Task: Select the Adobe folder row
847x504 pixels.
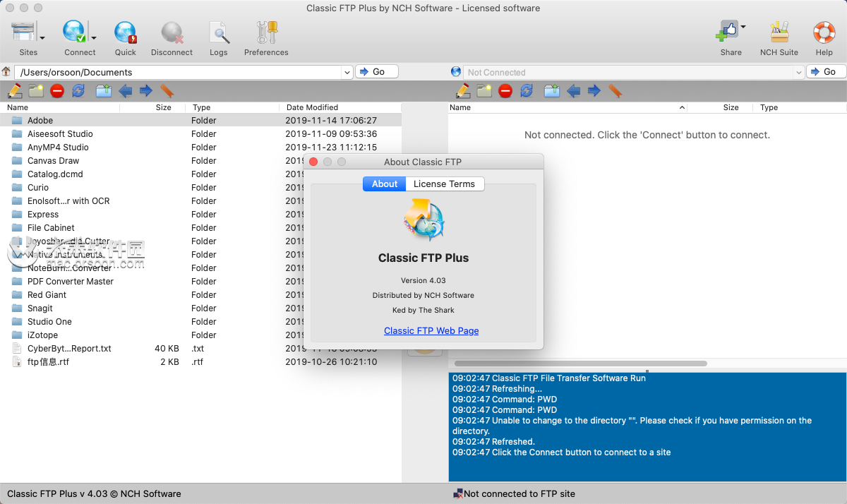Action: (200, 121)
